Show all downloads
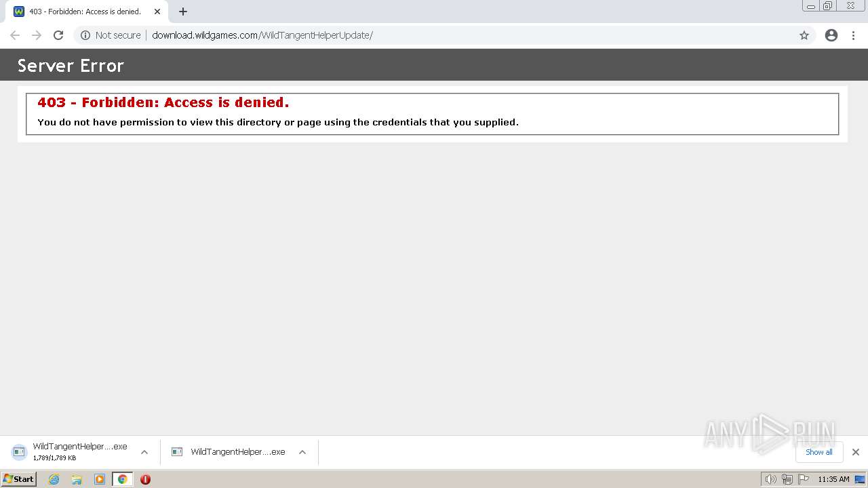The image size is (868, 488). pos(819,452)
